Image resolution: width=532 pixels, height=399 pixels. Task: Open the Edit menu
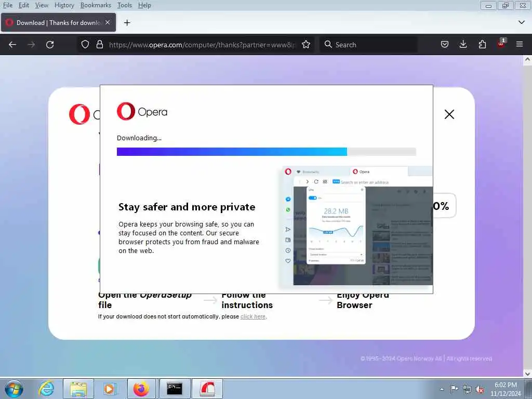[23, 5]
